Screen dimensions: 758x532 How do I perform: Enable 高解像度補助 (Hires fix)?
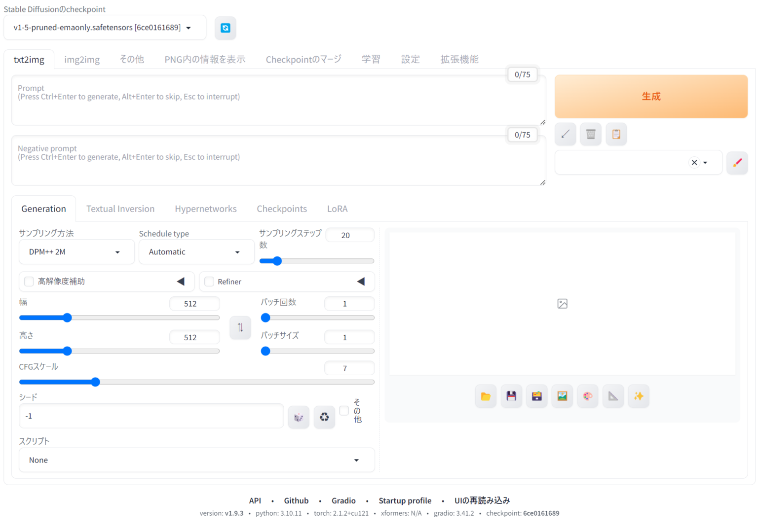pyautogui.click(x=29, y=281)
